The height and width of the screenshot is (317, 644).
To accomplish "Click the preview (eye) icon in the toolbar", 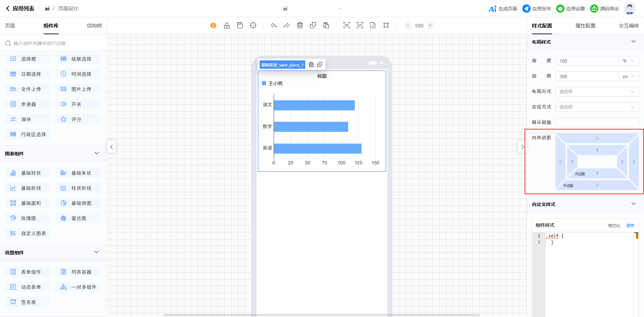I will (346, 25).
